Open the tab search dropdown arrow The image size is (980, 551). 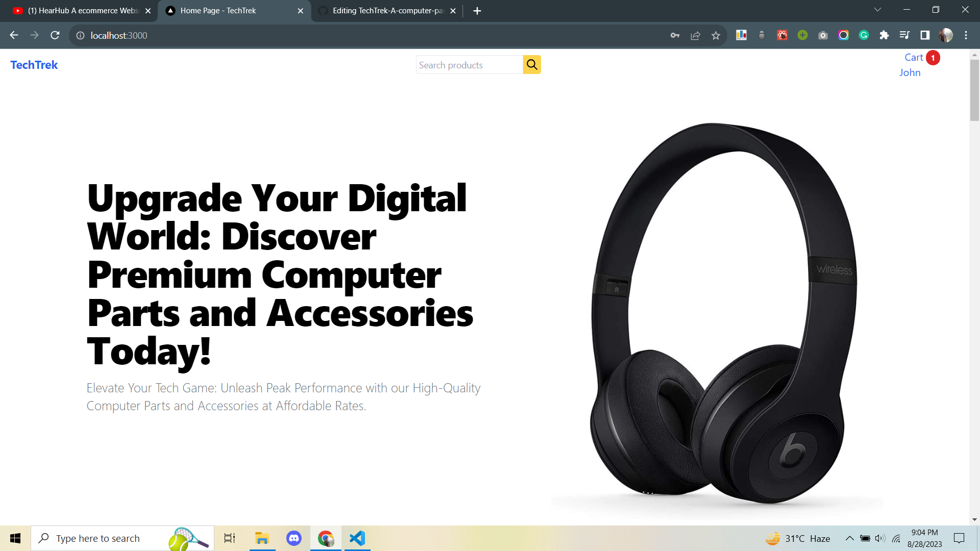point(877,9)
